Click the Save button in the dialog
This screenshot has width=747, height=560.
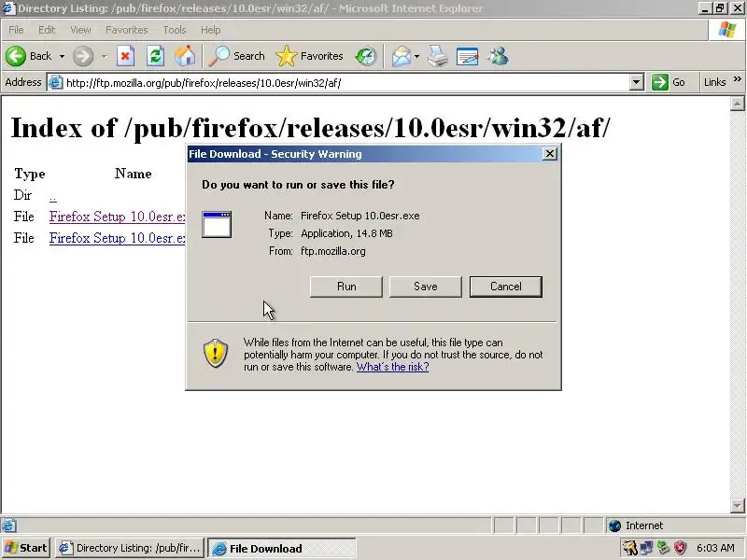pos(426,287)
